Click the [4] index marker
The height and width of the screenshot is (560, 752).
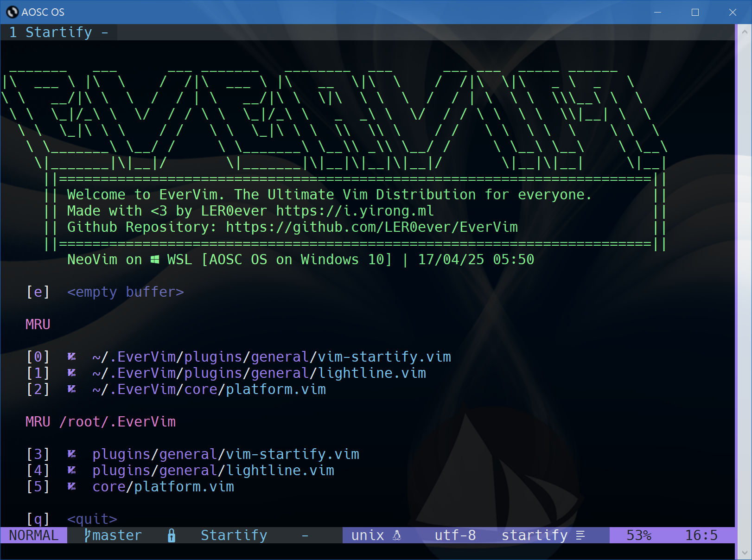38,471
